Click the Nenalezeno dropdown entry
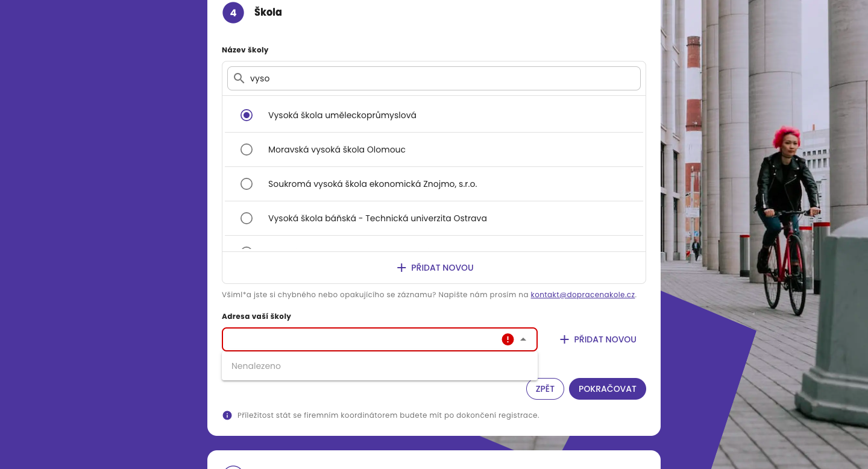Viewport: 868px width, 469px height. (256, 366)
